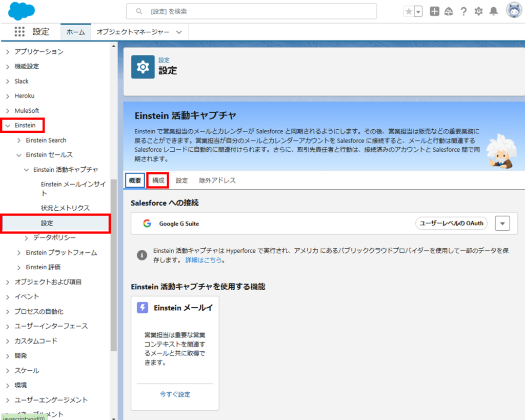Collapse the Einstein 活動キャプチャ node
The image size is (525, 420).
coord(27,170)
